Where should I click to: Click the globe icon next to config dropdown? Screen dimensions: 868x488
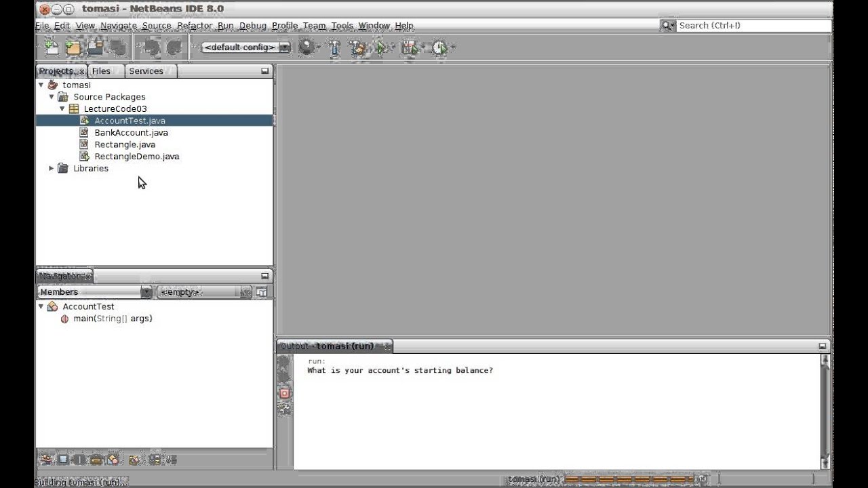coord(307,47)
